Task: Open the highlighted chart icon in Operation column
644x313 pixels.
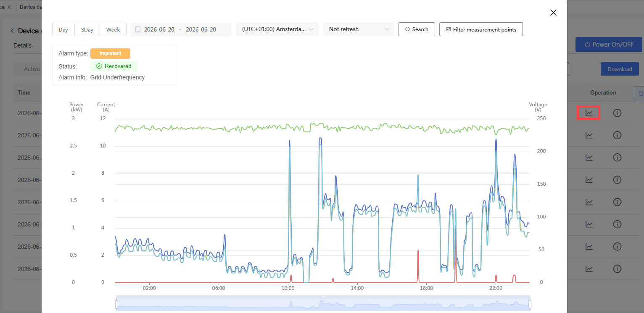Action: (x=589, y=113)
